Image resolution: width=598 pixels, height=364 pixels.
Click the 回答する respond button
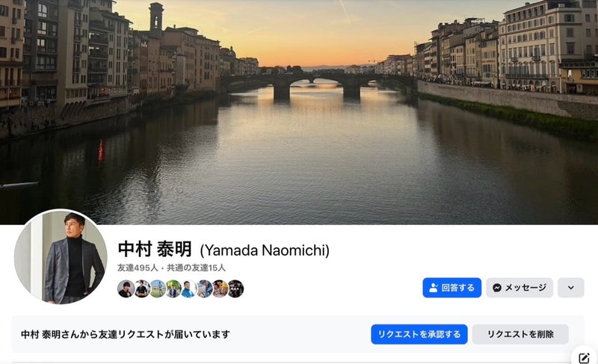[x=451, y=288]
